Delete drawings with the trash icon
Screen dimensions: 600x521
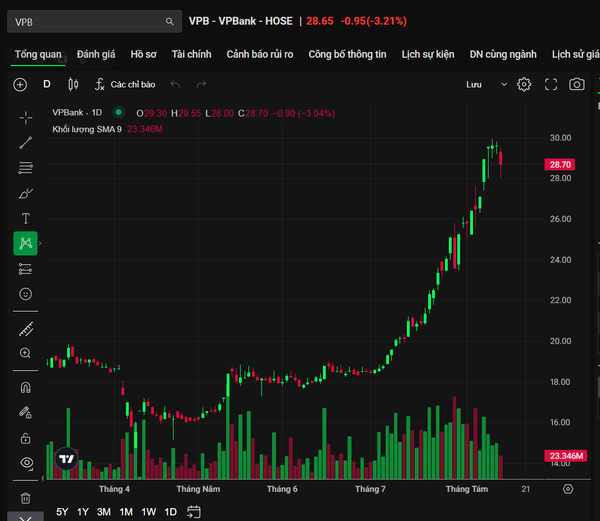[x=26, y=498]
